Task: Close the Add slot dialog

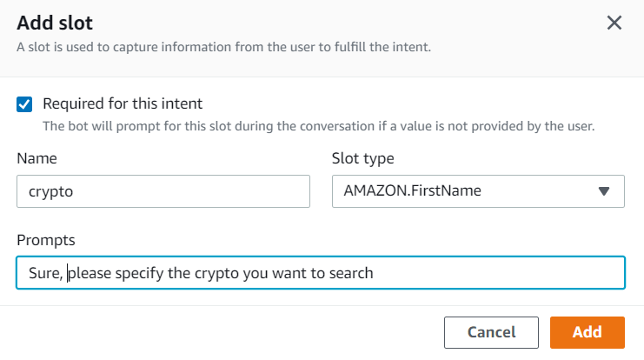Action: point(614,23)
